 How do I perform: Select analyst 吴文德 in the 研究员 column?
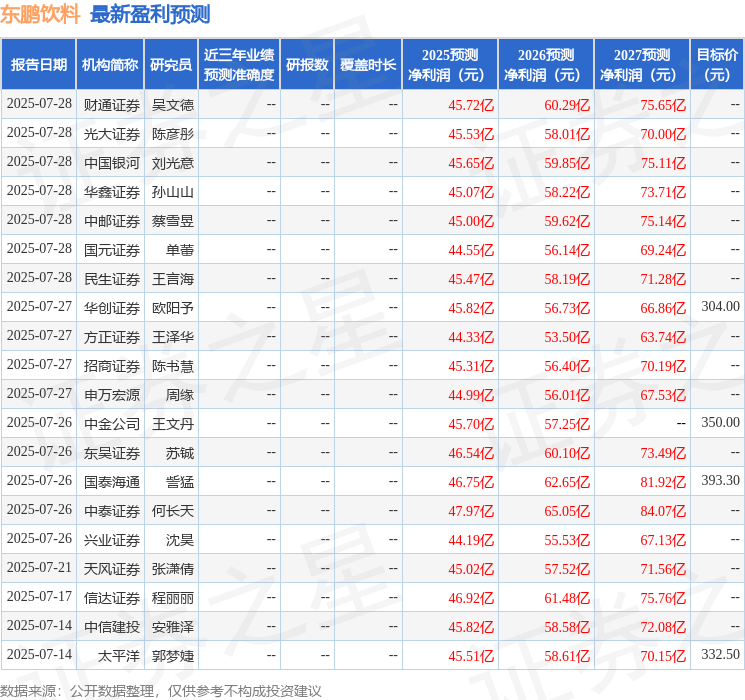(x=172, y=105)
